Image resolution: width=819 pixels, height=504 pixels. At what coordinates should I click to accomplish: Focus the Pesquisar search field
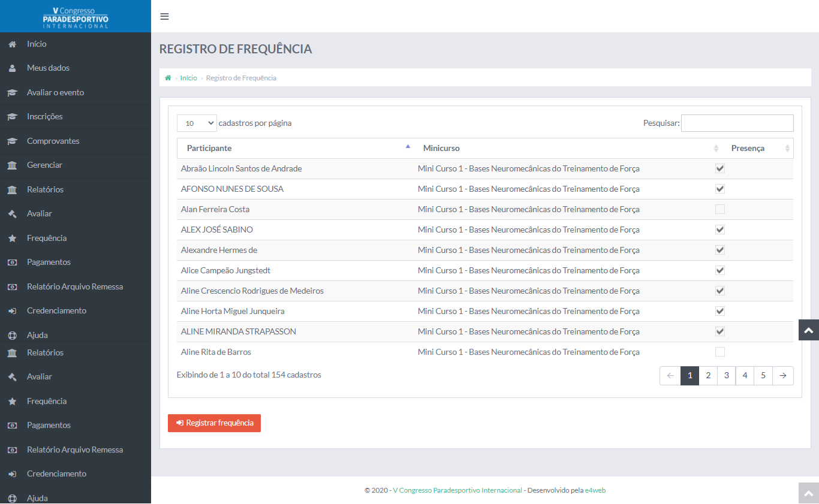click(x=737, y=123)
